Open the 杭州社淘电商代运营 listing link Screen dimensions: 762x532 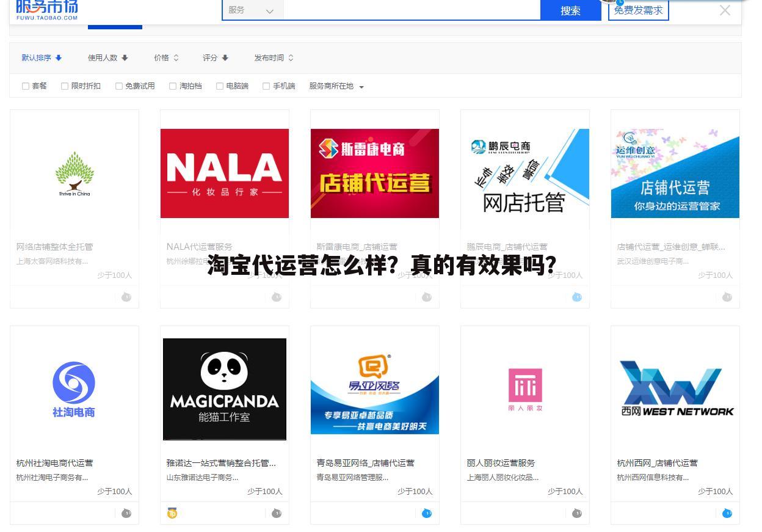55,463
